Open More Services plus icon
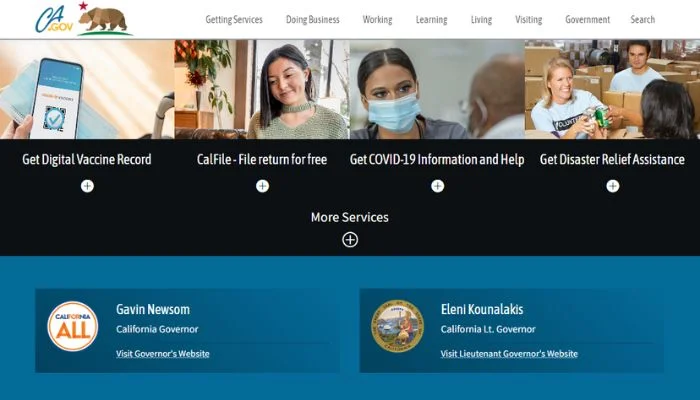Image resolution: width=700 pixels, height=400 pixels. [350, 240]
